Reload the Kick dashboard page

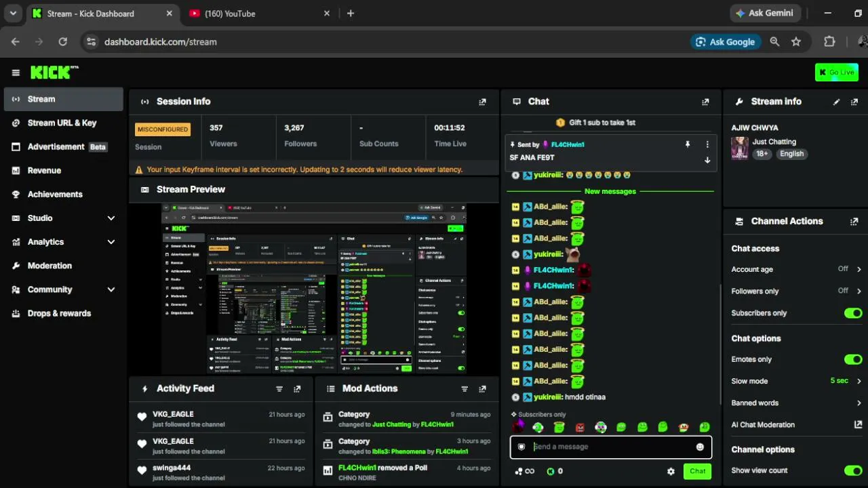pyautogui.click(x=62, y=42)
